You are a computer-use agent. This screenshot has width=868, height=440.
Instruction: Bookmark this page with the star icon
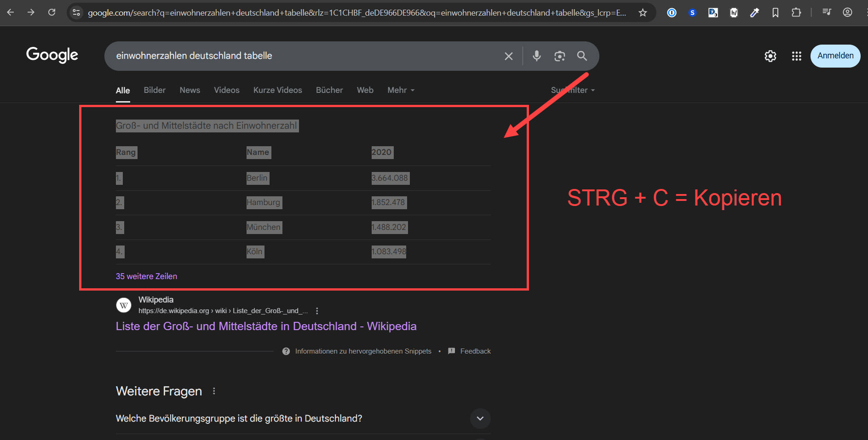(x=643, y=13)
